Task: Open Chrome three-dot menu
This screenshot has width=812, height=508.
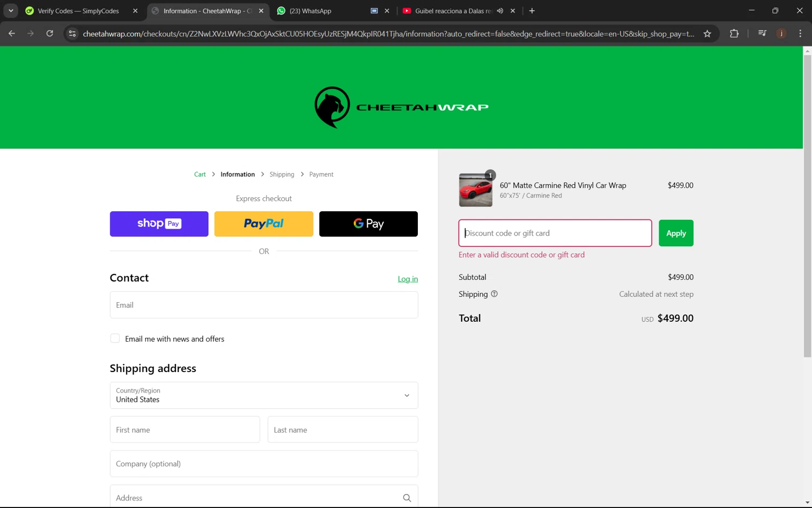Action: pyautogui.click(x=800, y=34)
